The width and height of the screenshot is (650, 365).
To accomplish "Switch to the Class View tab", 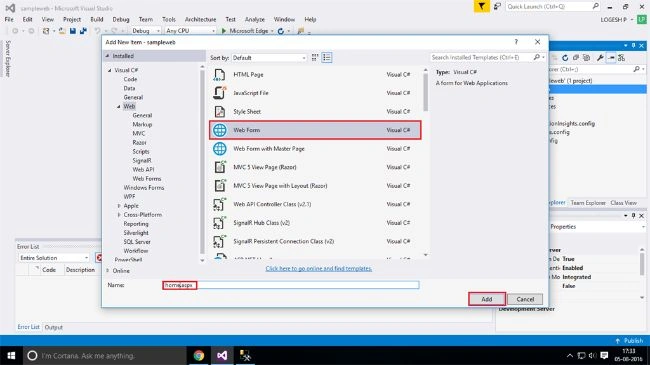I will (623, 203).
